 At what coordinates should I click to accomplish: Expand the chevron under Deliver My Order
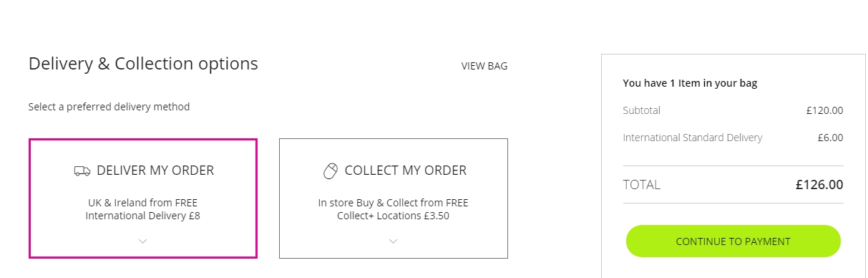(x=142, y=241)
